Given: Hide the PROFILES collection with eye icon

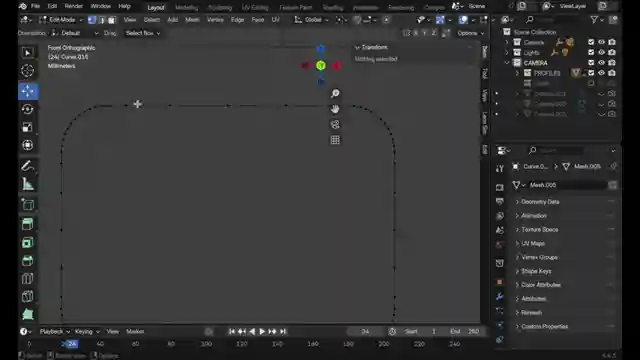Looking at the screenshot, I should coord(601,73).
